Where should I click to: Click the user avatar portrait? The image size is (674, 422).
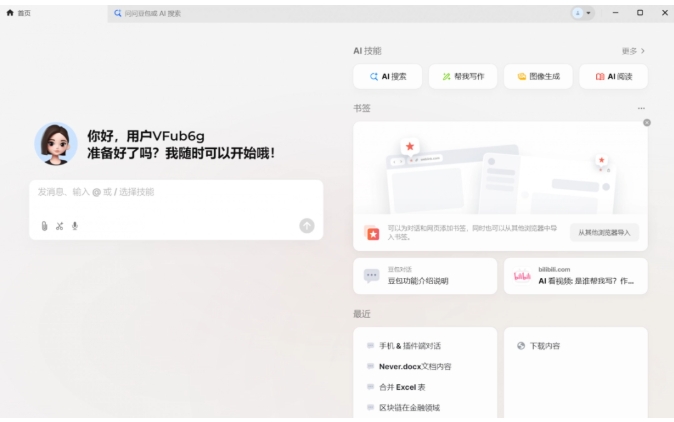coord(56,144)
